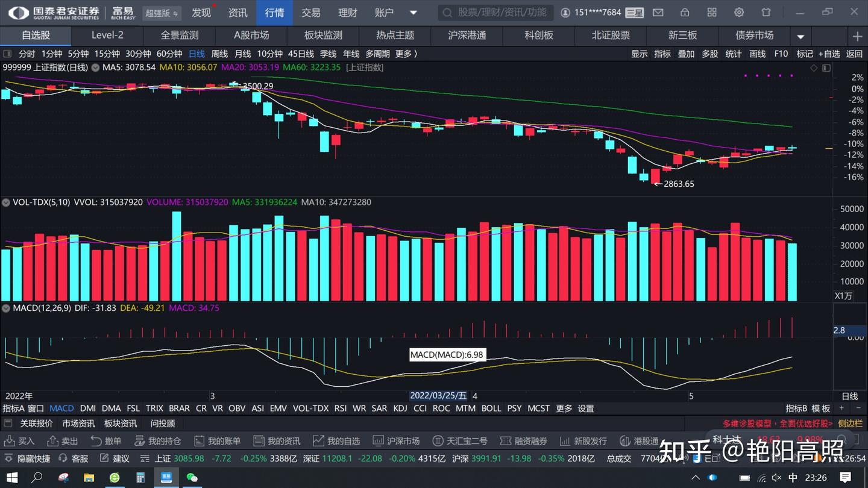
Task: Switch the 超强版 version toggle
Action: click(162, 13)
